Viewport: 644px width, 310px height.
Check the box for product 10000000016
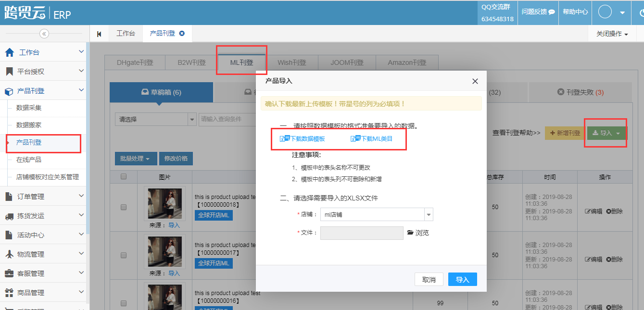[124, 303]
